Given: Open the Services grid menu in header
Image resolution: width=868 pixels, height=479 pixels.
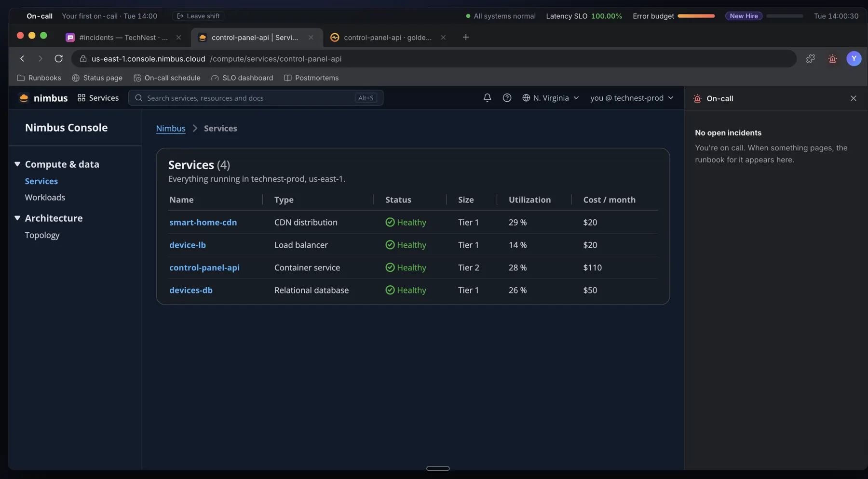Looking at the screenshot, I should (x=98, y=98).
